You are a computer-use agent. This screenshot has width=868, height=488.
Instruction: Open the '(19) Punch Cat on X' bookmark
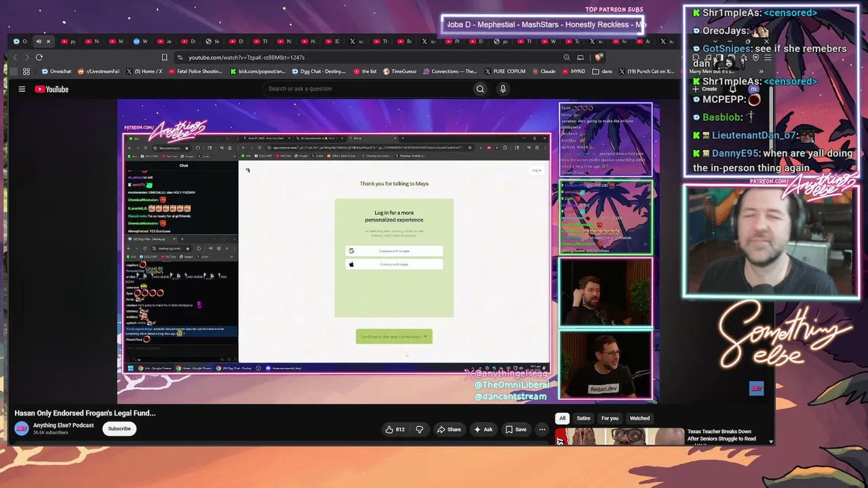pyautogui.click(x=646, y=71)
